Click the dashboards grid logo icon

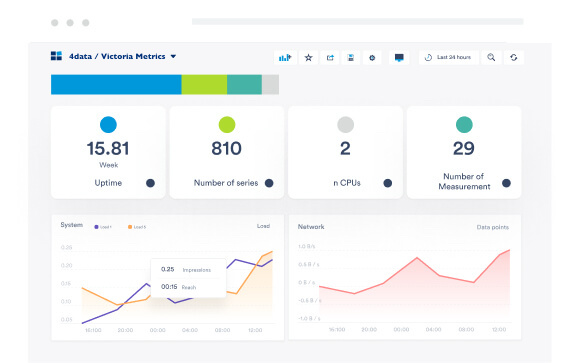coord(56,56)
